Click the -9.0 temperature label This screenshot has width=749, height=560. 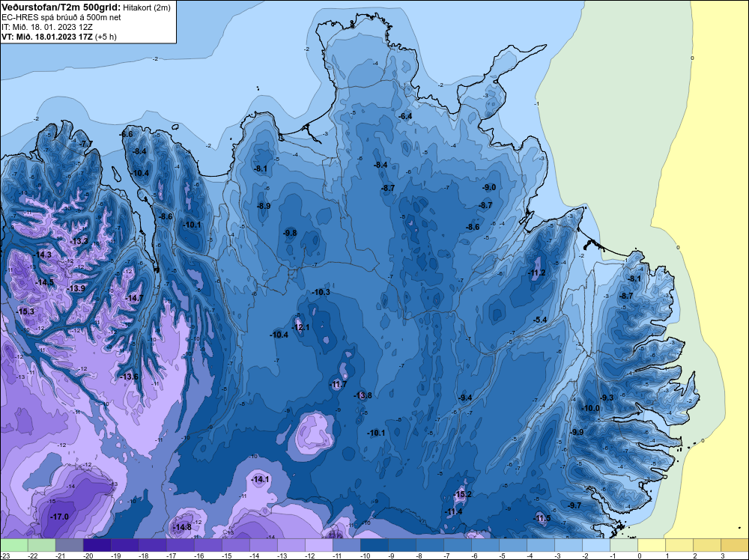[489, 188]
